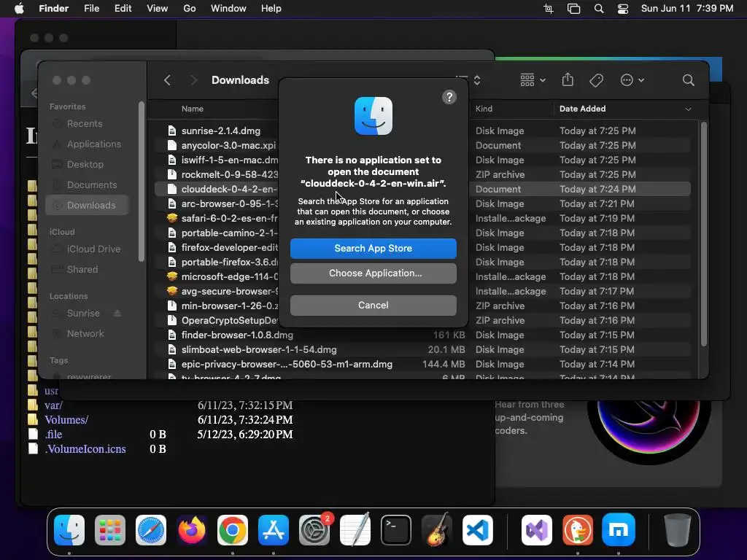Open Control Center in menu bar

click(623, 9)
